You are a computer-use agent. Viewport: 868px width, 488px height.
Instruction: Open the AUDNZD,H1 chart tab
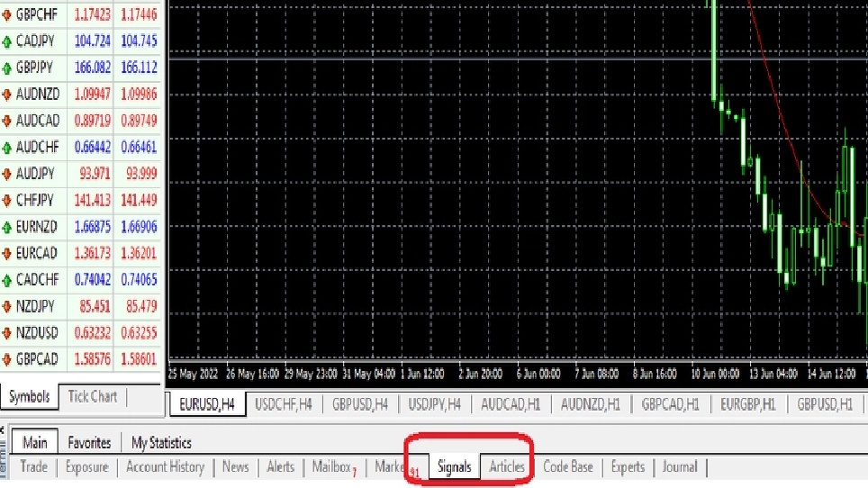coord(590,404)
